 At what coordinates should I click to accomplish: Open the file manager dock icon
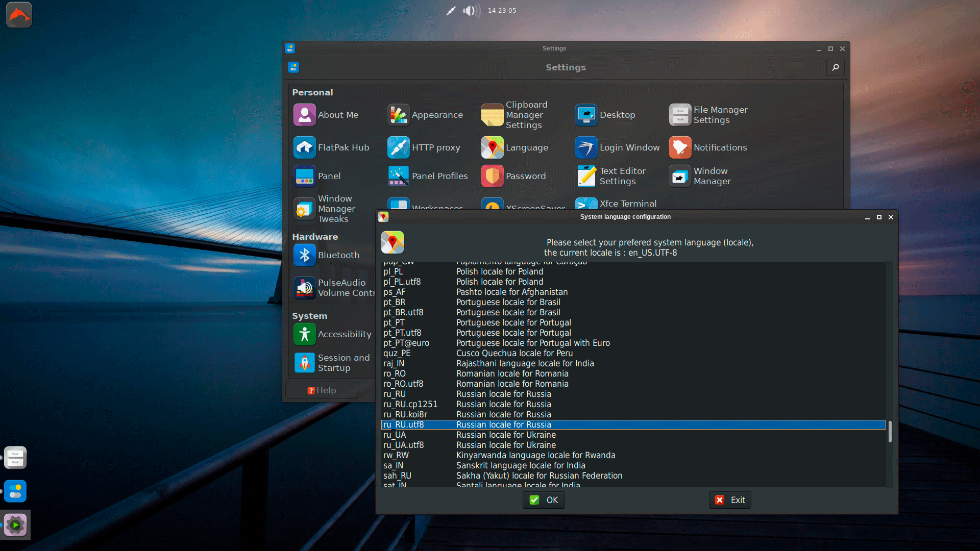[15, 458]
